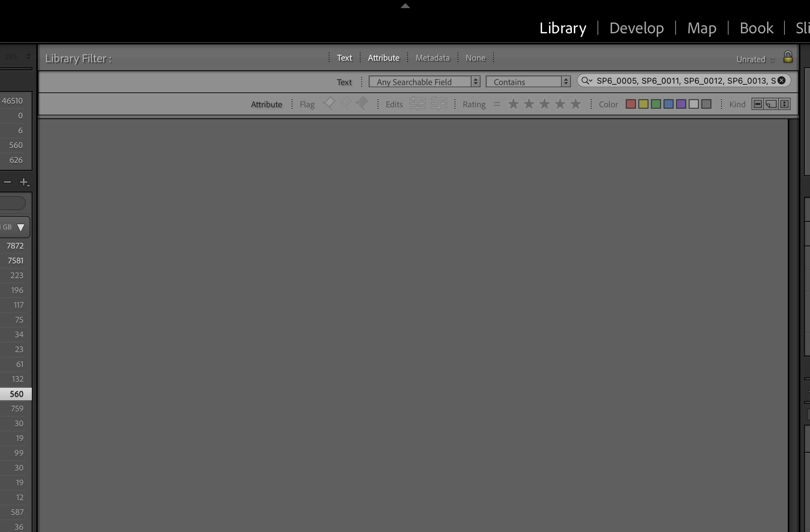Clear the search text with X button
This screenshot has width=810, height=532.
[781, 81]
